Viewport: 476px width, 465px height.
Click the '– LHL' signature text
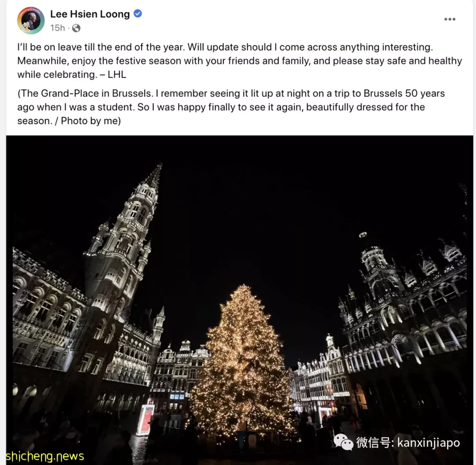(113, 74)
